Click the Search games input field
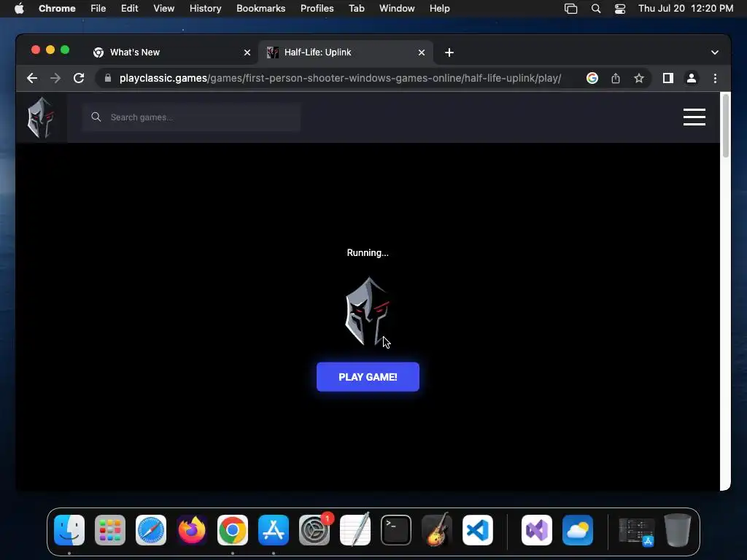 (x=192, y=117)
